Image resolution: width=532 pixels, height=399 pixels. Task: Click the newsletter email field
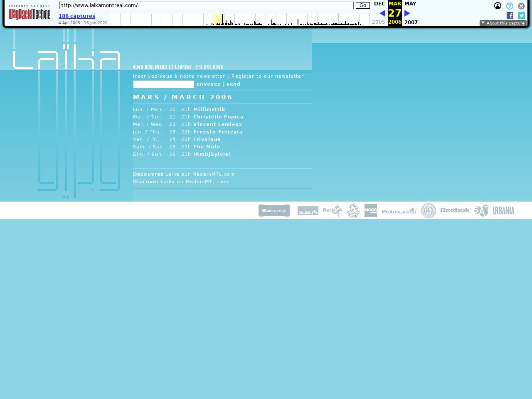click(164, 84)
